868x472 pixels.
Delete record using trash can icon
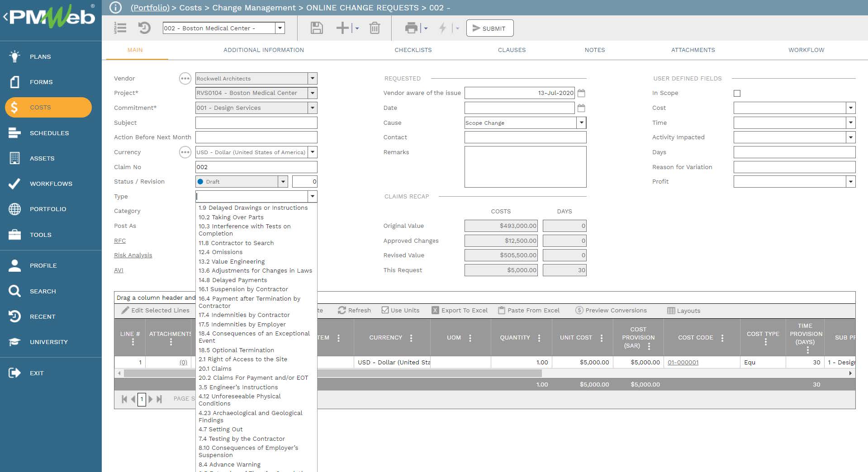point(375,28)
